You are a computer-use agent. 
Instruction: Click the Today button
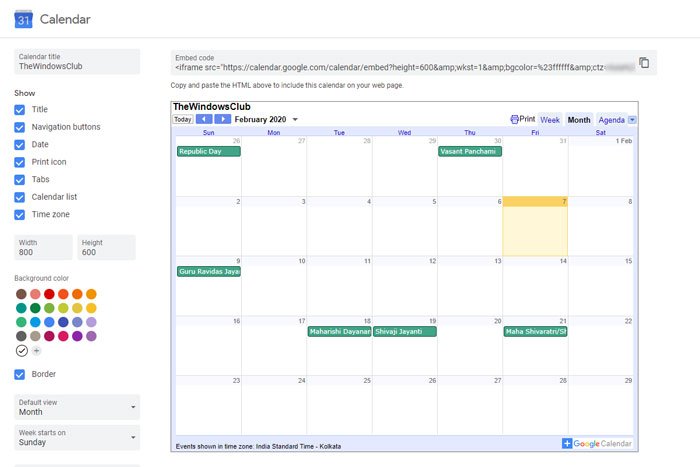[x=183, y=119]
